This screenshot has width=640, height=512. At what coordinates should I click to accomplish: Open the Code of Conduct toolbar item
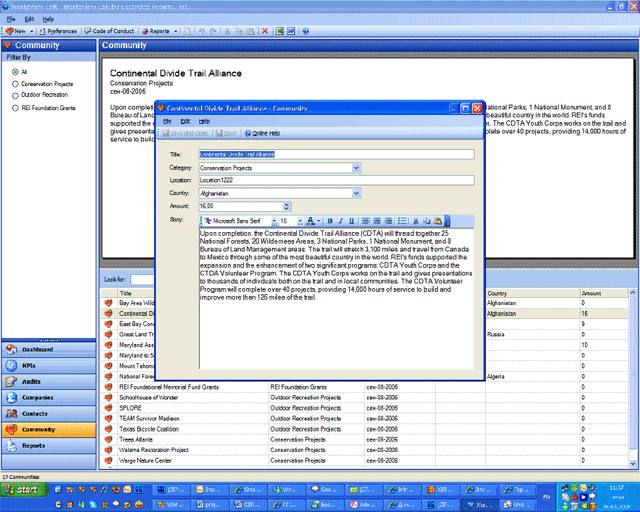(109, 31)
